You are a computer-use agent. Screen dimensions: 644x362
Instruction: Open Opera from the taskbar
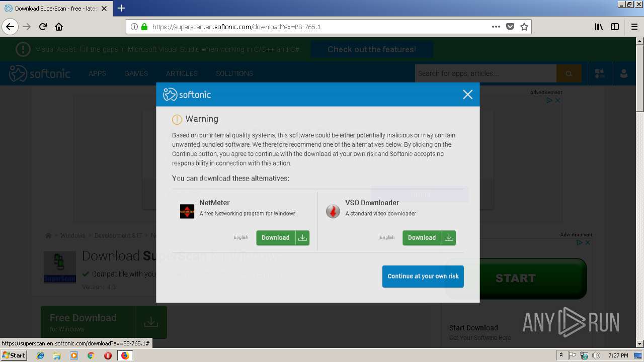click(x=108, y=355)
